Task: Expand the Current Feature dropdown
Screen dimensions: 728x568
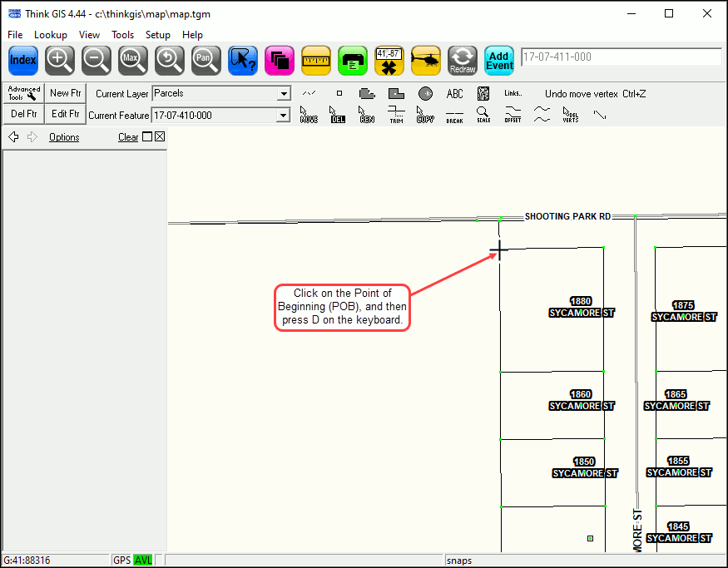Action: coord(285,116)
